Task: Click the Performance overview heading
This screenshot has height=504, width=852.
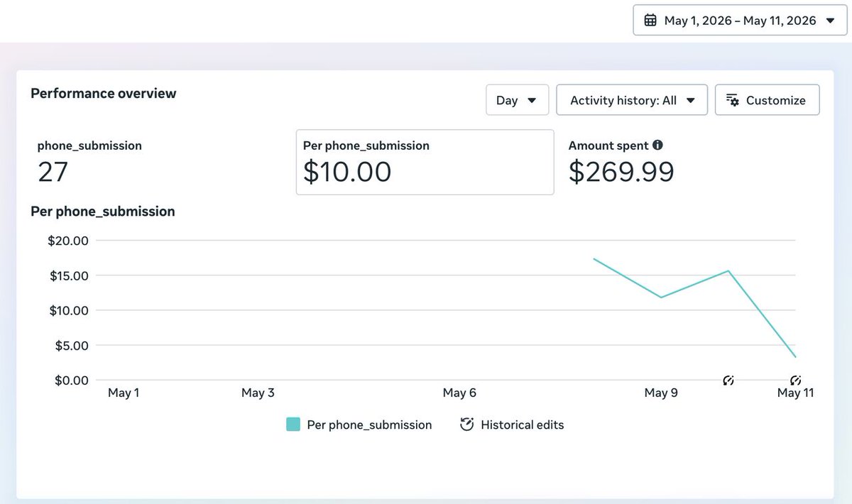Action: point(104,93)
